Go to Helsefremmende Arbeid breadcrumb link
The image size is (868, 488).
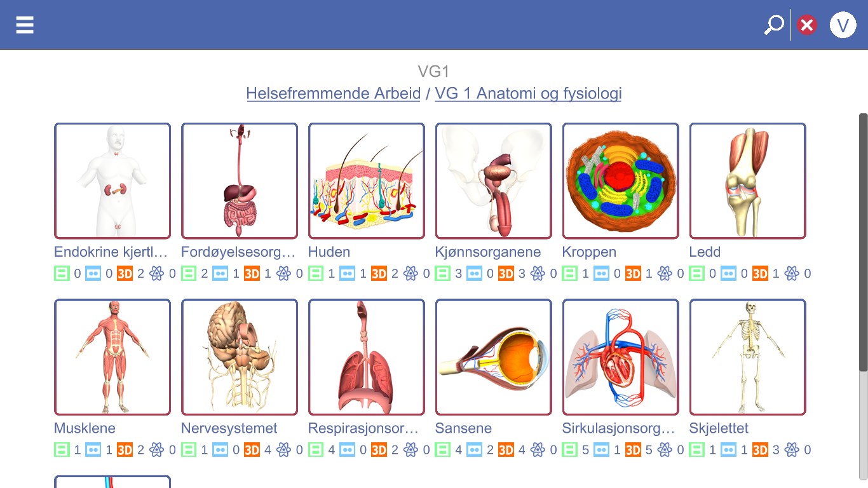334,93
